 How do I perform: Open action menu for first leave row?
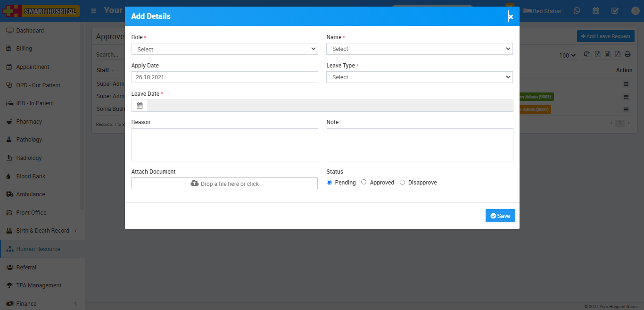pyautogui.click(x=626, y=84)
